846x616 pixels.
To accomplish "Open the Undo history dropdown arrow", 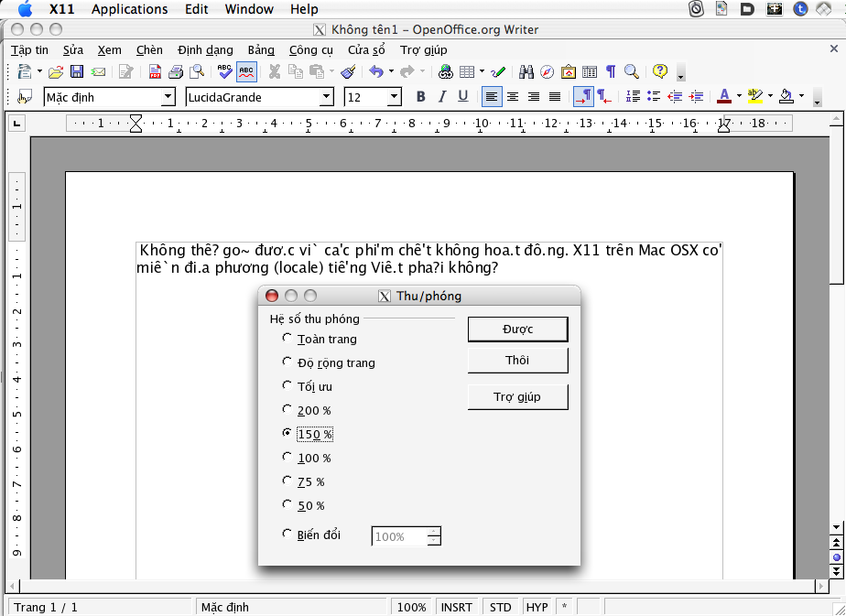I will pos(391,71).
